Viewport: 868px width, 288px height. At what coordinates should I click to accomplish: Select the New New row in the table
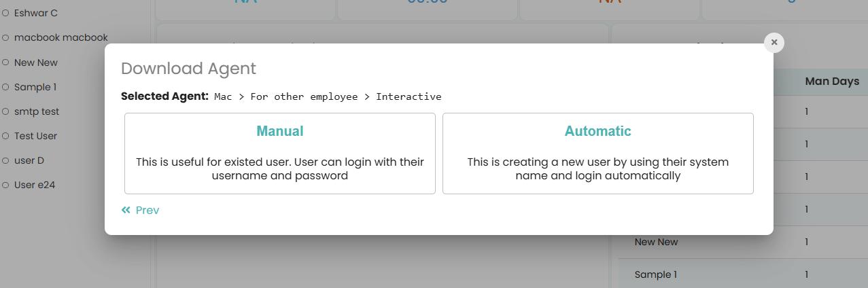[656, 242]
